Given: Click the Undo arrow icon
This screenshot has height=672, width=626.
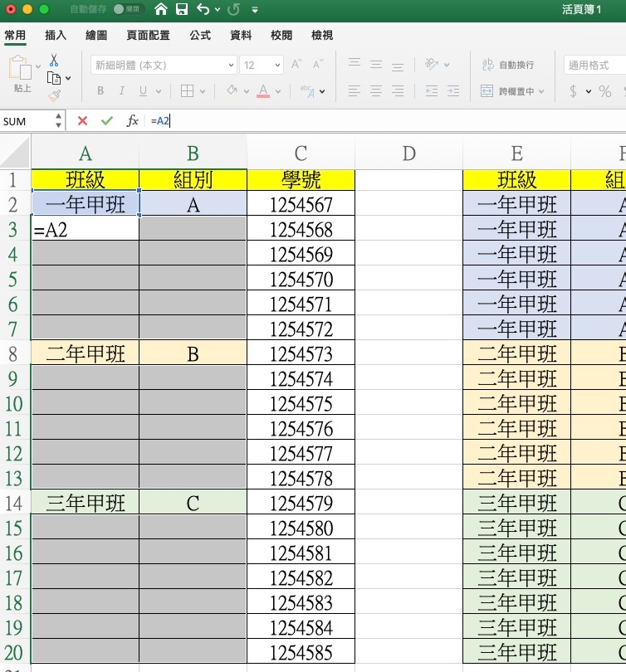Looking at the screenshot, I should pyautogui.click(x=203, y=10).
